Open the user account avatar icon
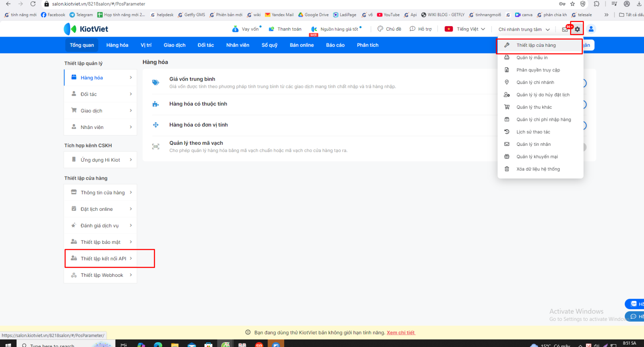This screenshot has width=644, height=347. click(x=591, y=29)
